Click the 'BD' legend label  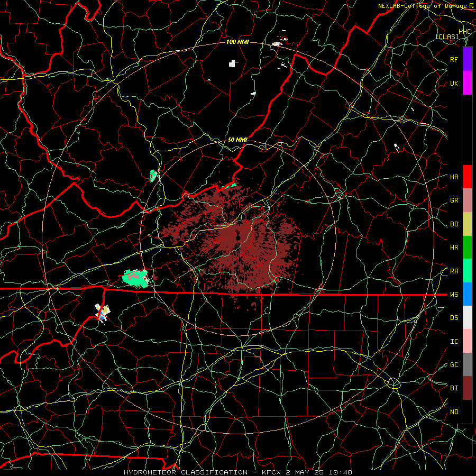(454, 224)
